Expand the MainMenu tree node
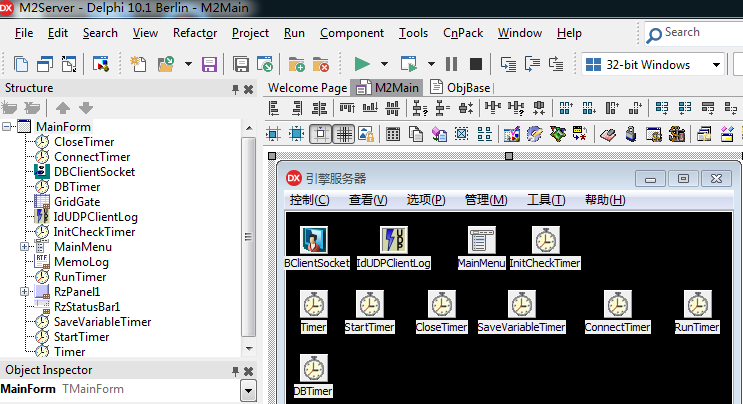Viewport: 743px width, 404px height. pos(24,246)
